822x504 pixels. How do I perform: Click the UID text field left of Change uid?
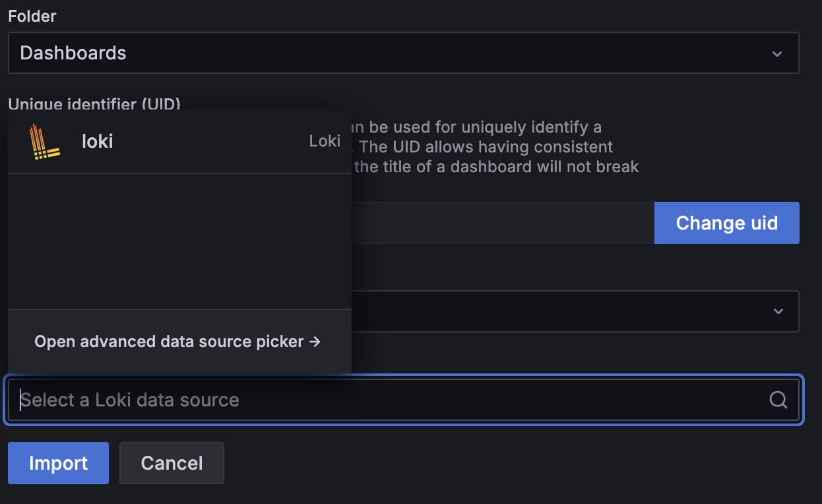(503, 223)
